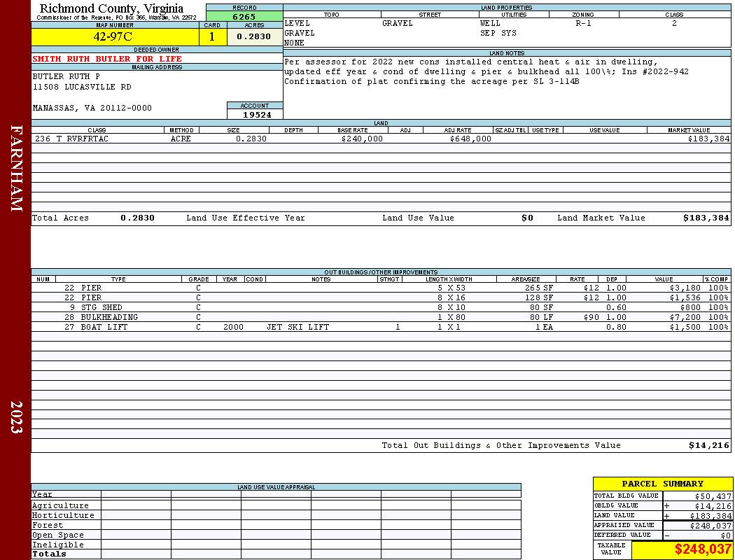This screenshot has width=735, height=560.
Task: Click the Open Space row label
Action: (57, 535)
